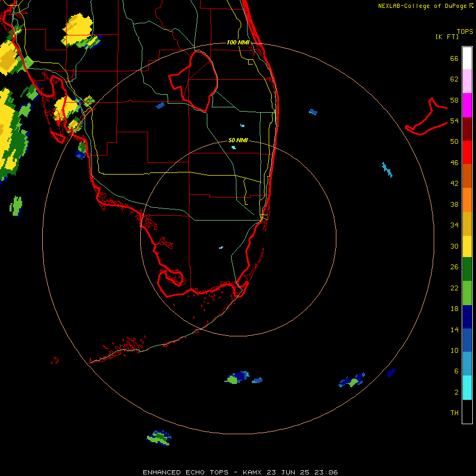Image resolution: width=476 pixels, height=476 pixels.
Task: Click the TOPS legend title
Action: [x=465, y=32]
